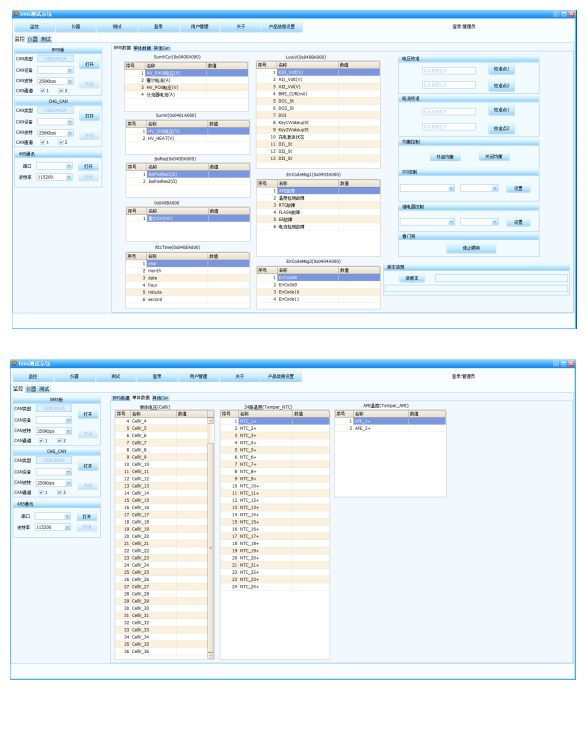587x731 pixels.
Task: Click second current calibration input field
Action: point(449,127)
